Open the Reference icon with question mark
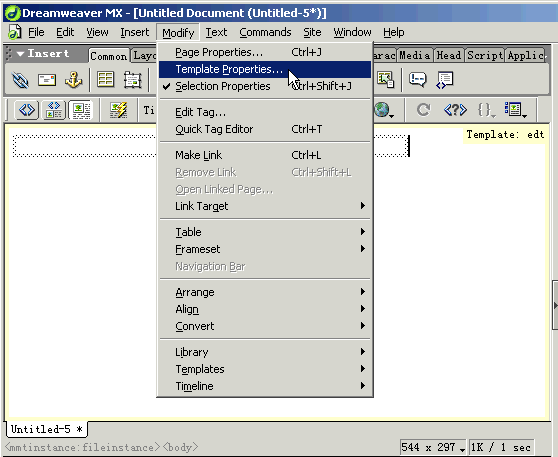This screenshot has height=457, width=558. (455, 110)
